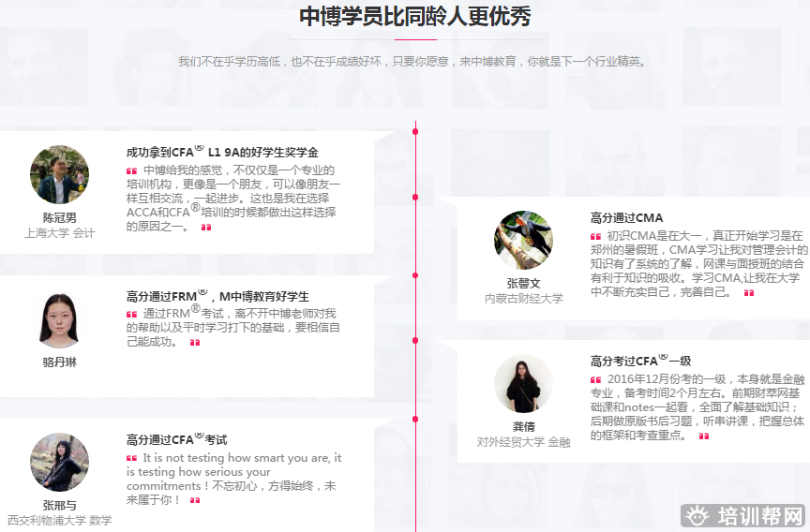Click 张馨文's avatar image

coord(523,240)
